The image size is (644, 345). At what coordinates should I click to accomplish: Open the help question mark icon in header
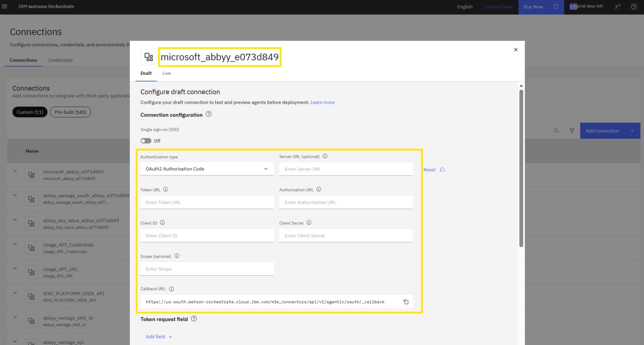point(634,7)
